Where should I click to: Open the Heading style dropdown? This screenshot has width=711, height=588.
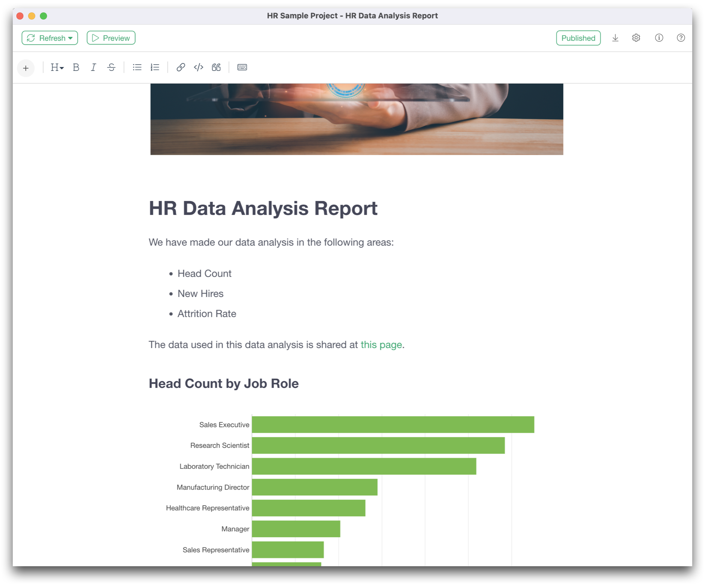click(57, 68)
